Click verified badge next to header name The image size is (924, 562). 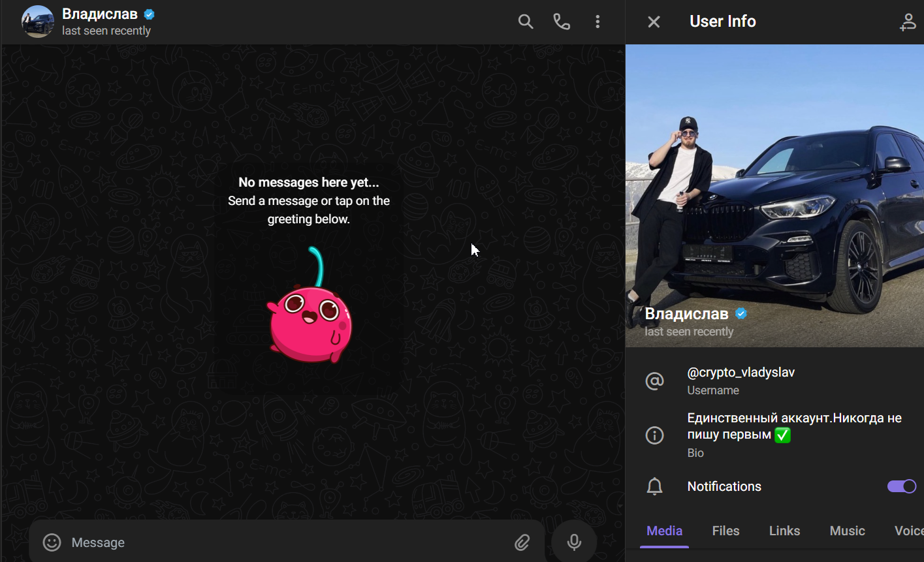pos(150,14)
